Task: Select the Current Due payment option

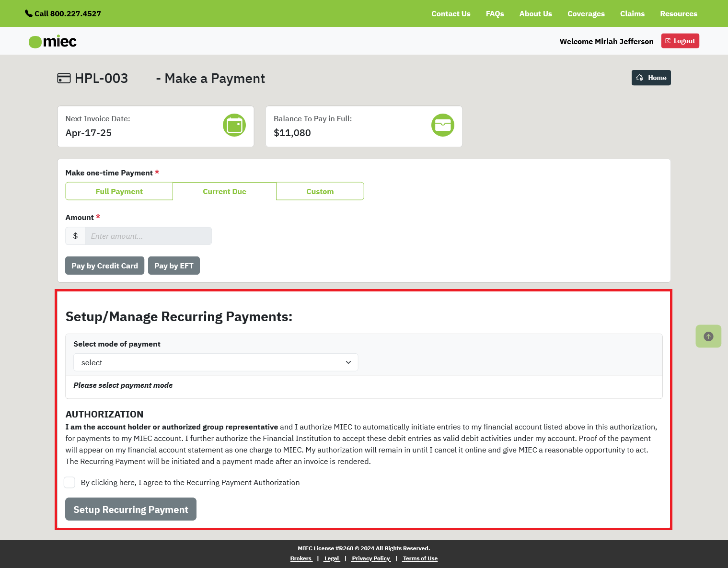Action: pos(224,191)
